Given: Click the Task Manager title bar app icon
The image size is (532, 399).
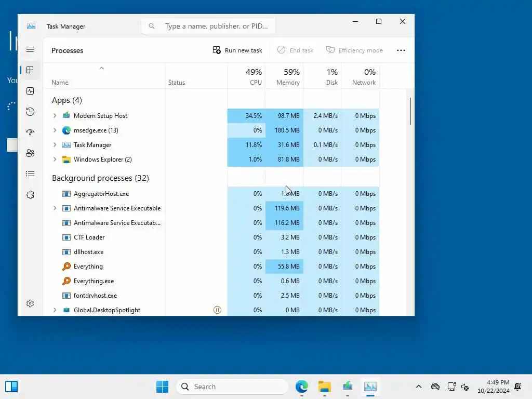Looking at the screenshot, I should coord(31,26).
